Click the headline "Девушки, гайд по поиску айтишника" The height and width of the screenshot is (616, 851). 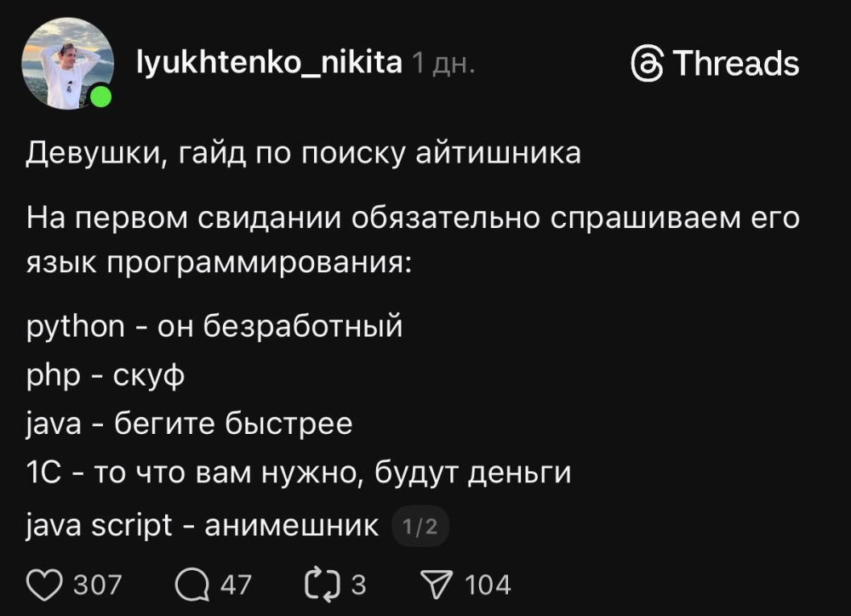coord(304,154)
